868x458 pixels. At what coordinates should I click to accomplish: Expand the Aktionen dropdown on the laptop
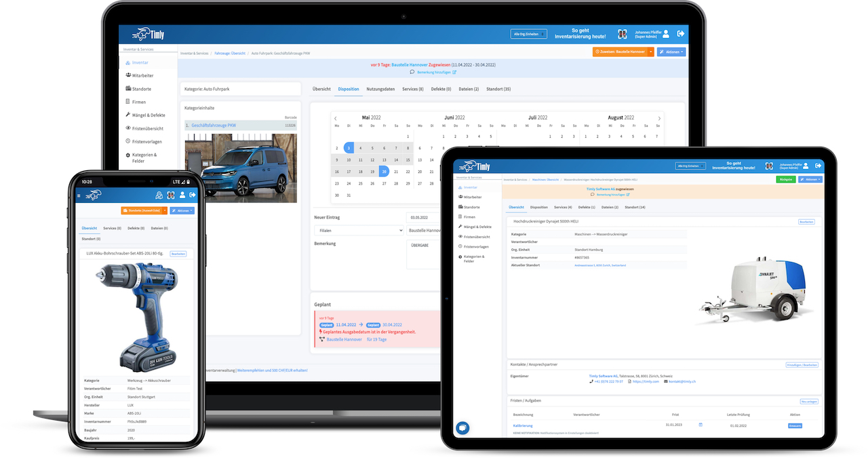(671, 52)
